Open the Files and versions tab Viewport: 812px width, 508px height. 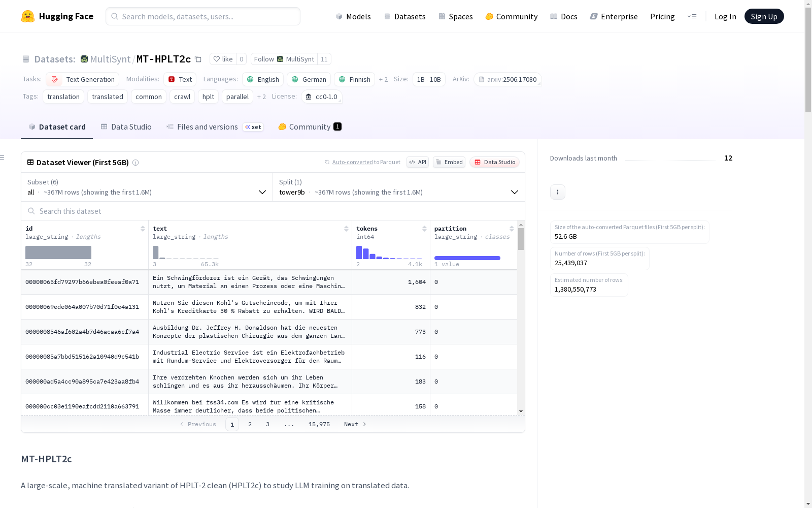215,127
